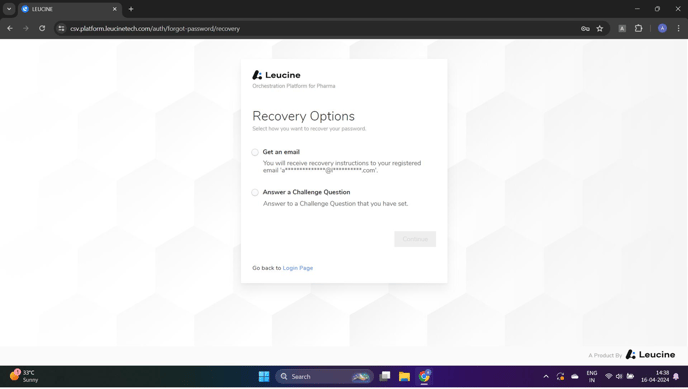Viewport: 688px width, 389px height.
Task: Open the notifications bell icon
Action: click(x=676, y=377)
